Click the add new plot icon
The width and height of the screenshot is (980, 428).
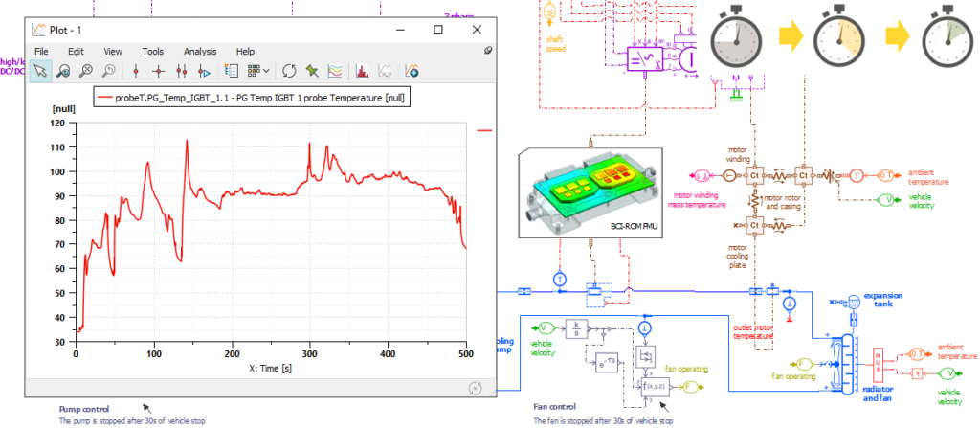[412, 71]
